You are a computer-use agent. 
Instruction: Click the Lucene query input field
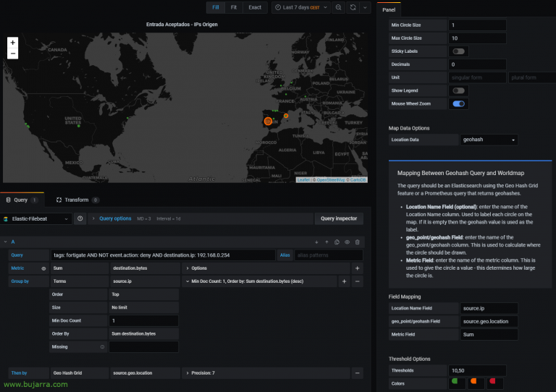tap(163, 255)
